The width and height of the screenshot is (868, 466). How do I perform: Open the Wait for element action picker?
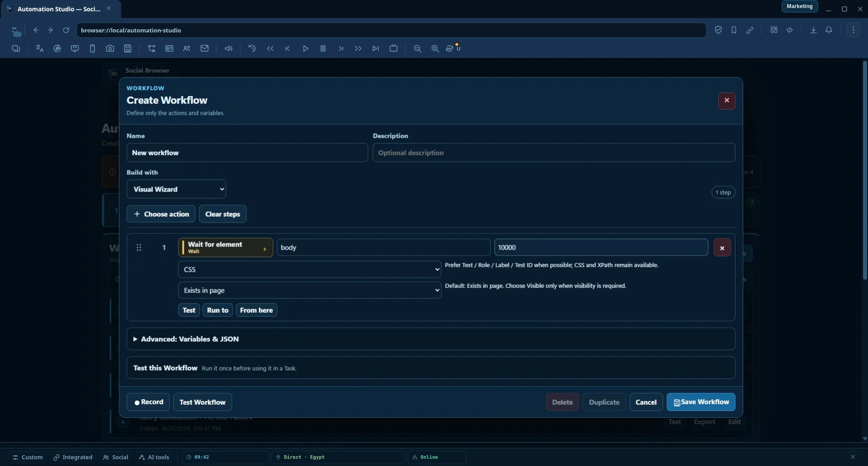coord(226,247)
